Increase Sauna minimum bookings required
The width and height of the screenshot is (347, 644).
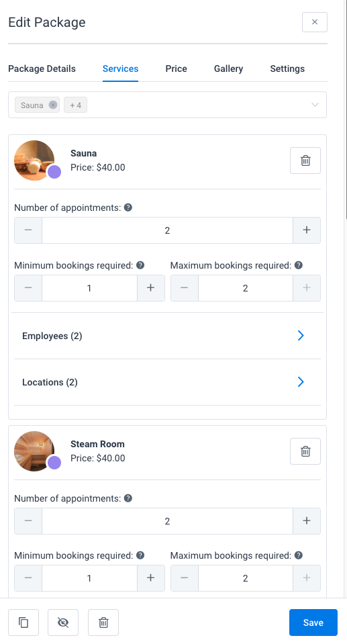pos(151,288)
